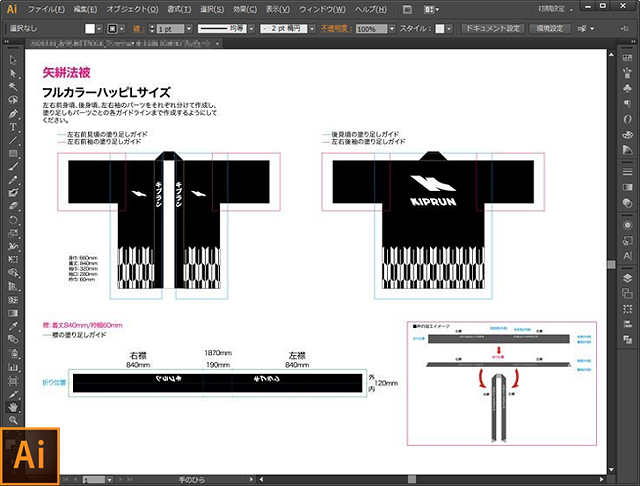
Task: Open the stroke color dropdown arrow
Action: point(122,29)
